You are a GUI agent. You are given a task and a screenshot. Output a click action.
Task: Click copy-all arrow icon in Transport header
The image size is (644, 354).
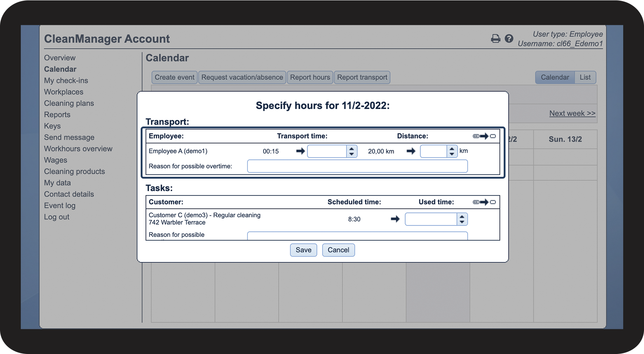point(484,136)
